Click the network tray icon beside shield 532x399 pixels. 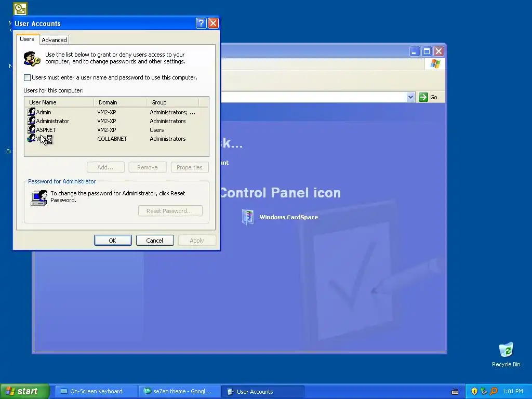tap(484, 391)
